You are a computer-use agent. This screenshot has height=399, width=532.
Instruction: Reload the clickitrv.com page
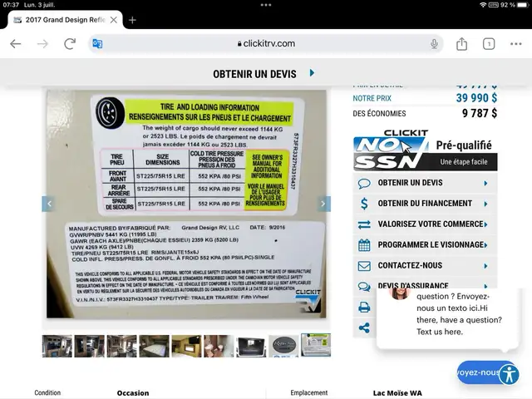[x=70, y=44]
